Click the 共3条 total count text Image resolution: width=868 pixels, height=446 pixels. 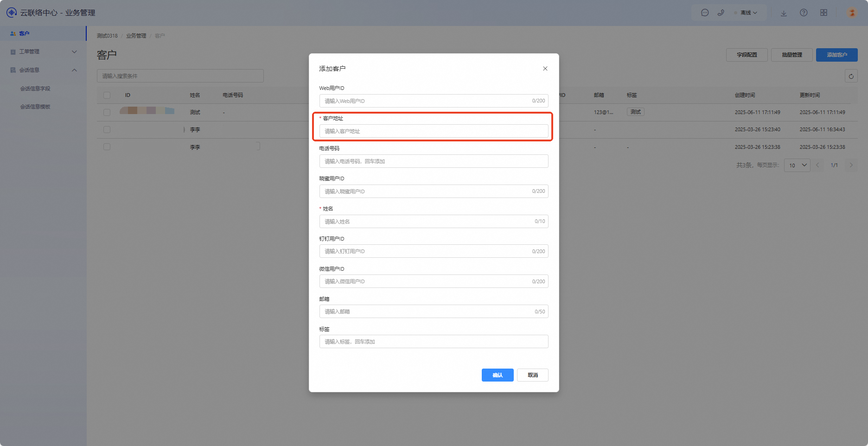click(x=745, y=165)
